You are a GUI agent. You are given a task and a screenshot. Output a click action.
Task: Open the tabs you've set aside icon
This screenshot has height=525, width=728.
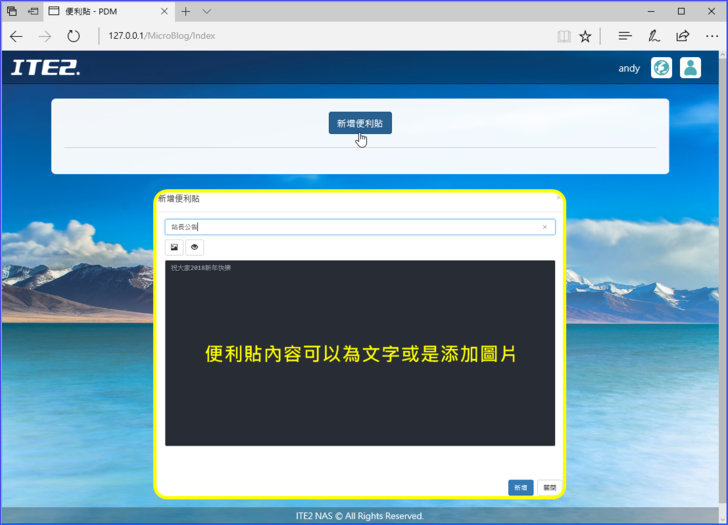click(12, 11)
